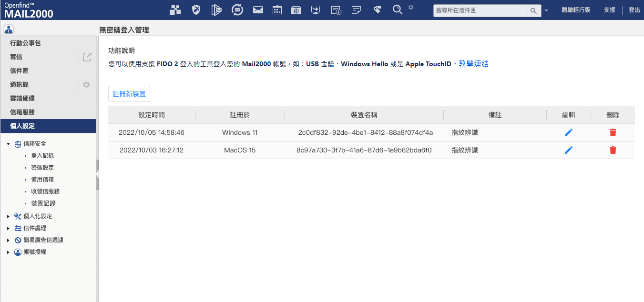Open the gear settings beside 通訊錄

(86, 85)
